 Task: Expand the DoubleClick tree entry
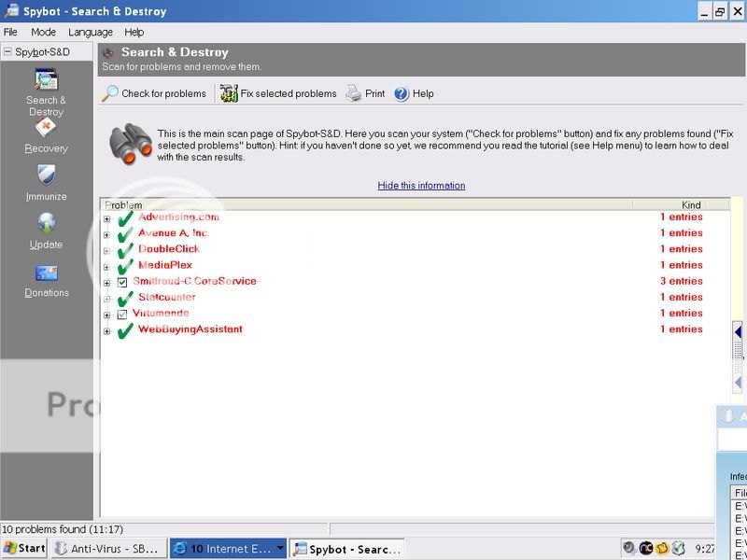[x=106, y=251]
